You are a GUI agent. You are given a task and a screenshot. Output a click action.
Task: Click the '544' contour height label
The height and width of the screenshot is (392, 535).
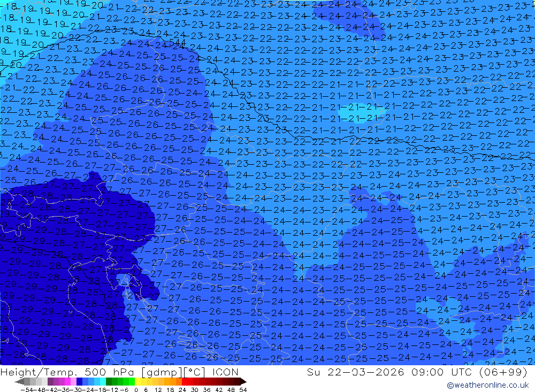tap(178, 43)
